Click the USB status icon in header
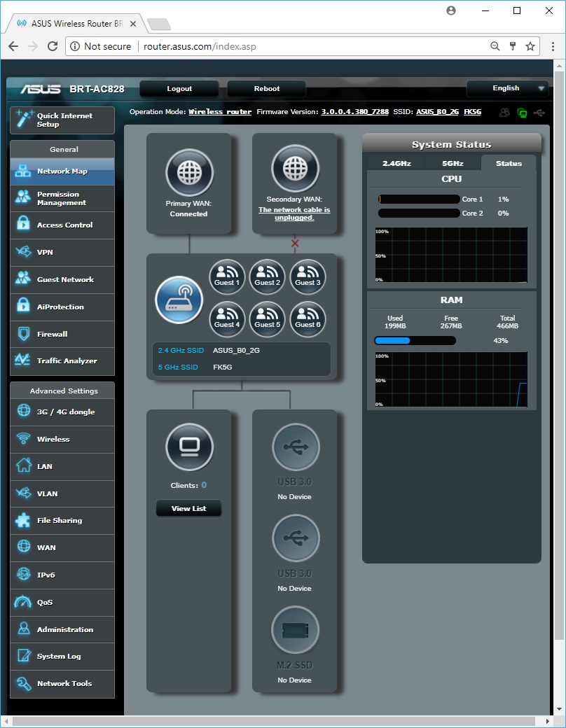 [x=538, y=112]
